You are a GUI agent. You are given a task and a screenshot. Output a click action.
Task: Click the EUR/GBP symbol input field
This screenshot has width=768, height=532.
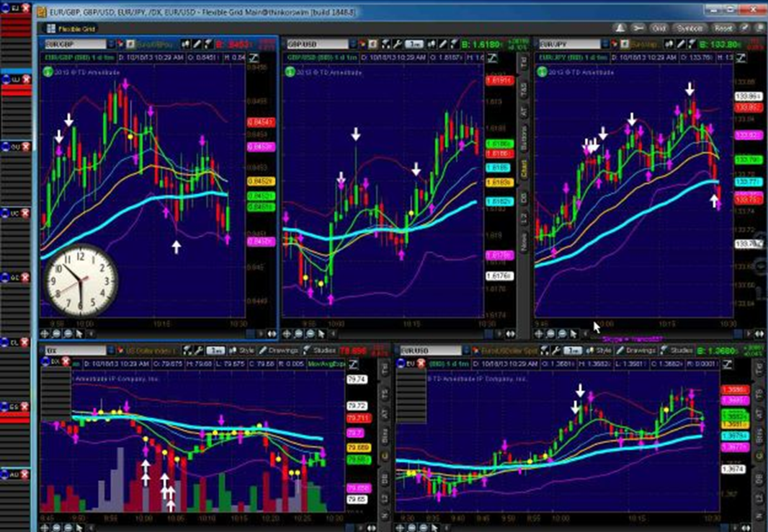pos(75,44)
